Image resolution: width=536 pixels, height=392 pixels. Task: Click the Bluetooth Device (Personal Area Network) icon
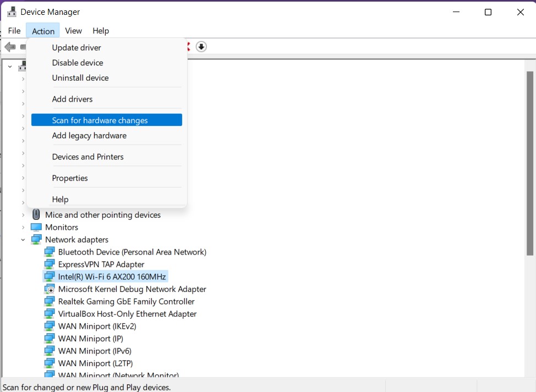(x=50, y=252)
